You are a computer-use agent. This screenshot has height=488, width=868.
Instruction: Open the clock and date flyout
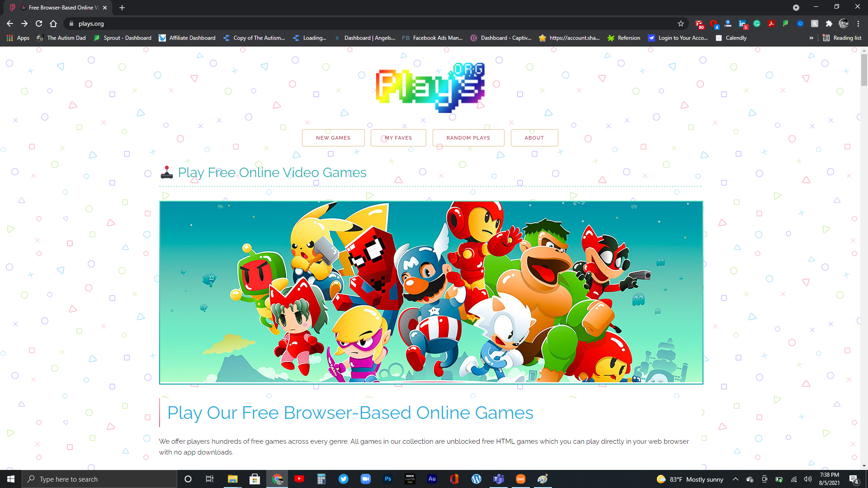830,479
